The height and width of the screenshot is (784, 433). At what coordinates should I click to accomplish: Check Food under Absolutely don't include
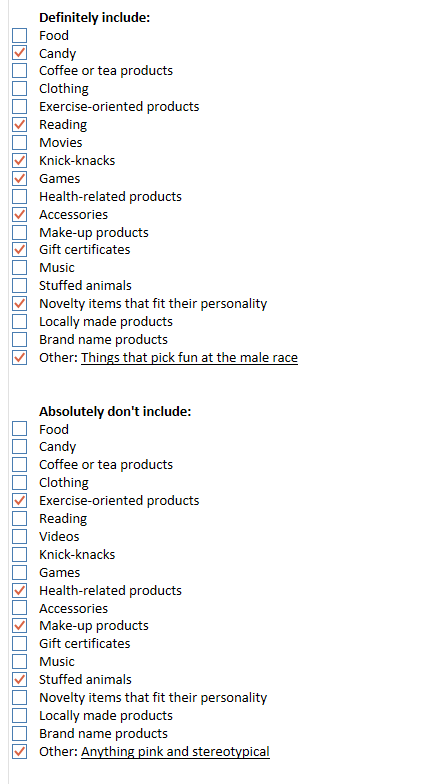click(x=20, y=429)
